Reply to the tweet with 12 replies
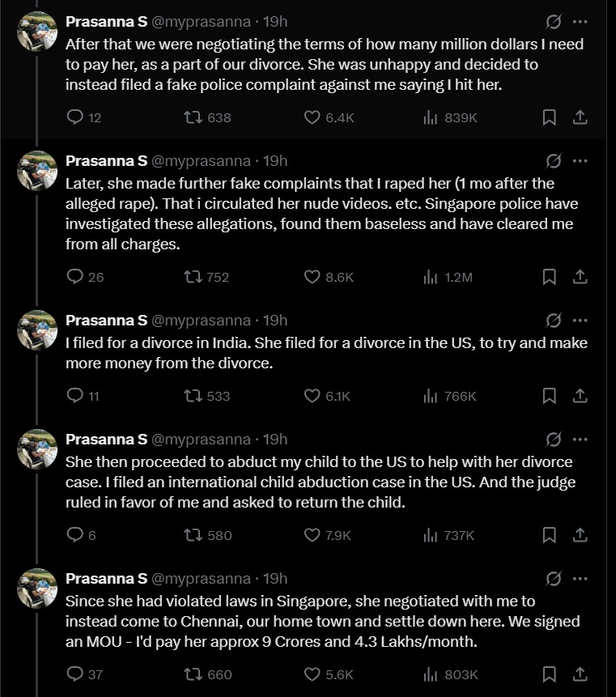Image resolution: width=616 pixels, height=697 pixels. (75, 117)
